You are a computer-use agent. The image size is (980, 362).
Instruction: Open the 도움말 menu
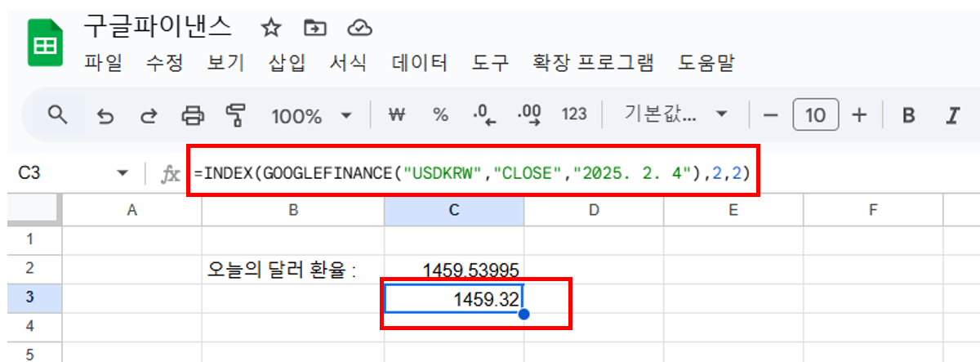tap(706, 63)
